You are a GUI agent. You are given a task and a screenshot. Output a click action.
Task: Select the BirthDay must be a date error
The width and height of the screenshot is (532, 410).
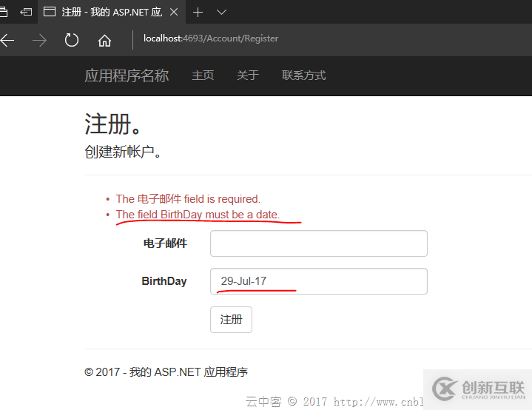tap(198, 215)
